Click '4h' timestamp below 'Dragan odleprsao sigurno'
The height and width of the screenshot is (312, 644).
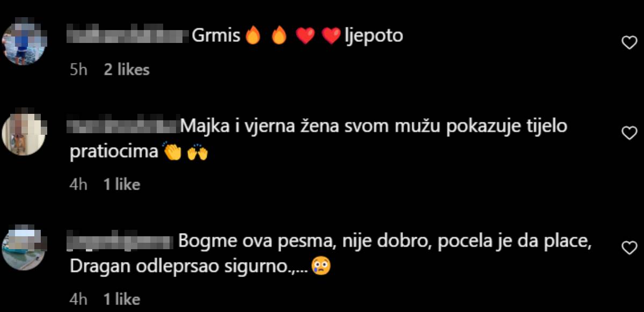point(79,299)
